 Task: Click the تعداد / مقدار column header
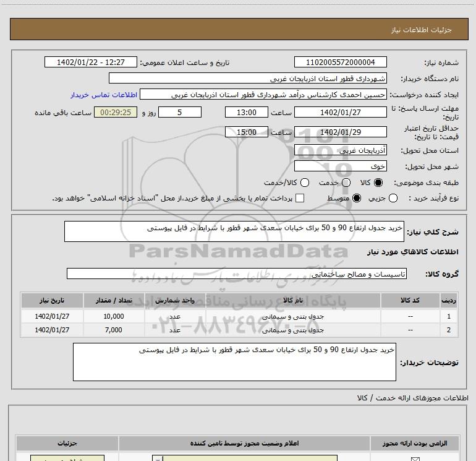(114, 300)
